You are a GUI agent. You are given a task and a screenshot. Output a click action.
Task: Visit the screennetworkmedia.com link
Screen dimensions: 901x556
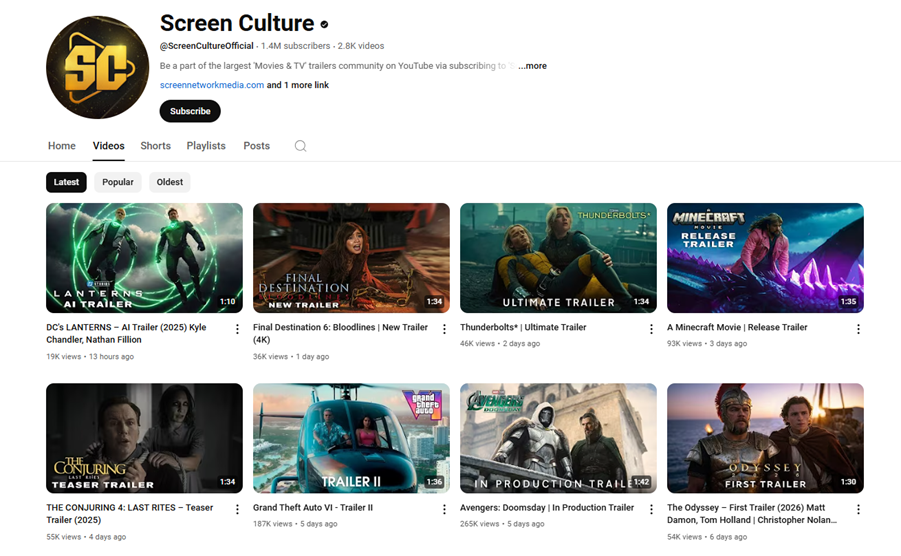point(212,85)
